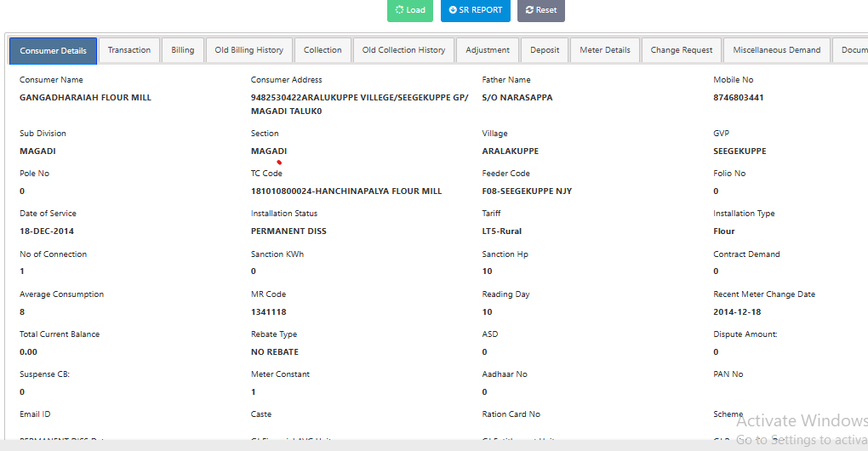Select the Consumer Details tab

(53, 51)
